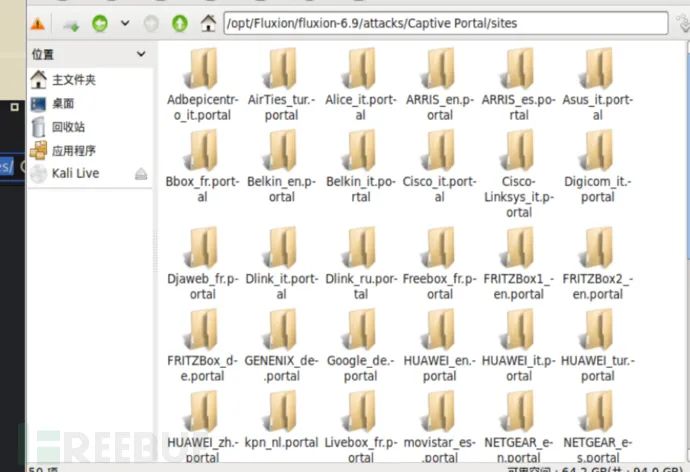Select the HUAWEI_it.portal folder
Image resolution: width=690 pixels, height=472 pixels.
tap(519, 346)
